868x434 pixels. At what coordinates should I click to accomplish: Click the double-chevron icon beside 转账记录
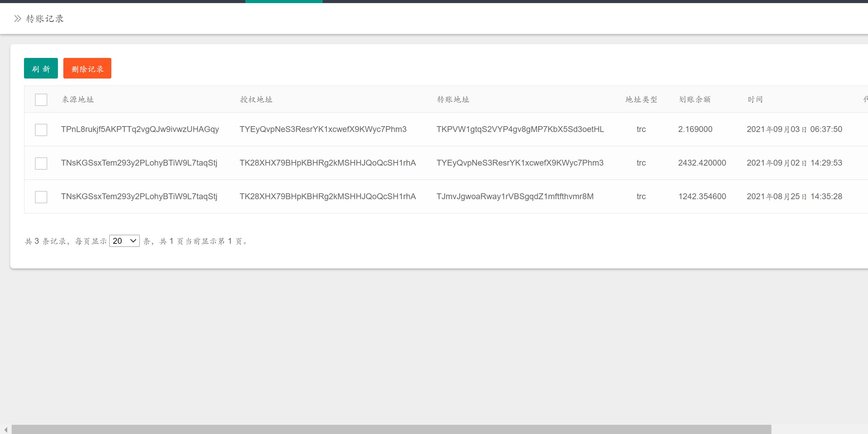pyautogui.click(x=17, y=19)
